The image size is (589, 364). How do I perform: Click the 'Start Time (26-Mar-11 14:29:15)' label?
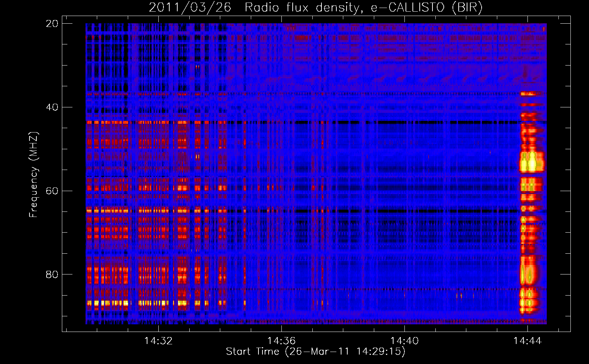click(x=316, y=352)
